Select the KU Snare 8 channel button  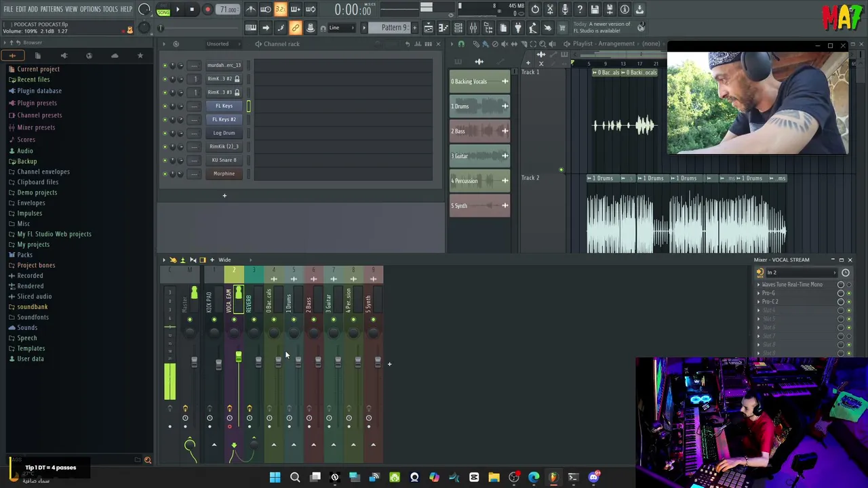tap(224, 160)
